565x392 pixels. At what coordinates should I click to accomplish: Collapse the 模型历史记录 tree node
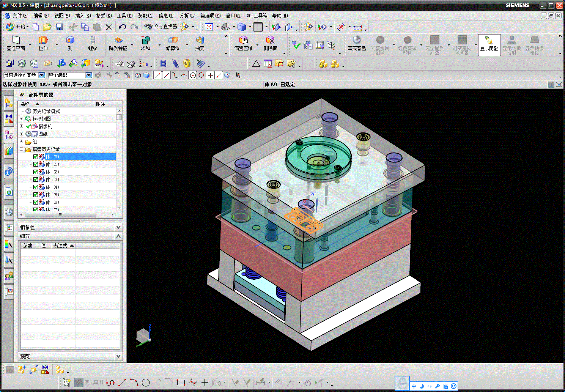point(22,149)
